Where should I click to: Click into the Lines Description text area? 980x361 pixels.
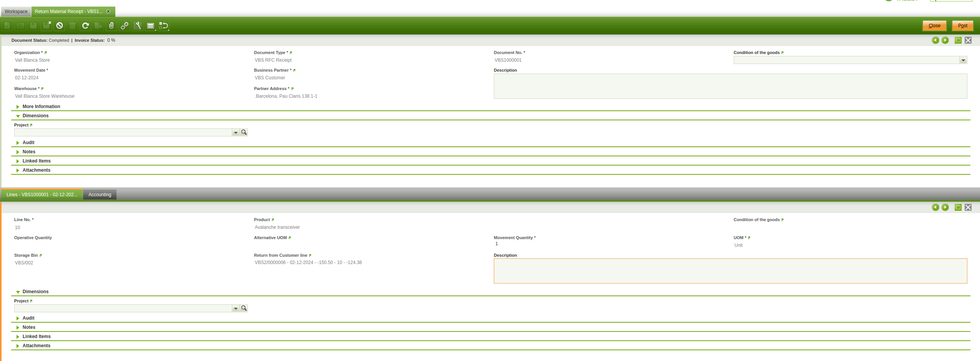730,271
